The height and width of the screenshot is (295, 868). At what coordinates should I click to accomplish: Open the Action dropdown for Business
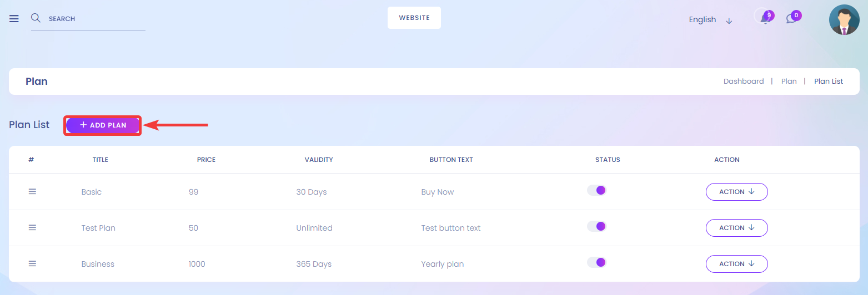tap(736, 264)
